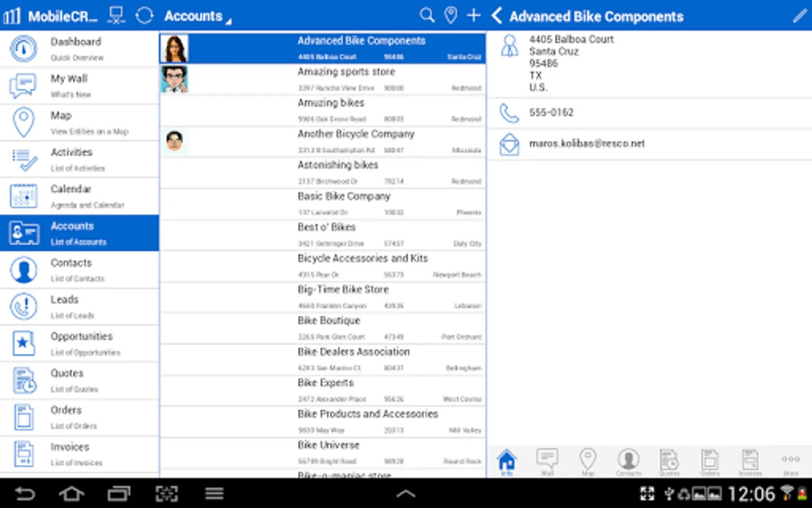The height and width of the screenshot is (508, 812).
Task: Click the phone handset icon
Action: 509,113
